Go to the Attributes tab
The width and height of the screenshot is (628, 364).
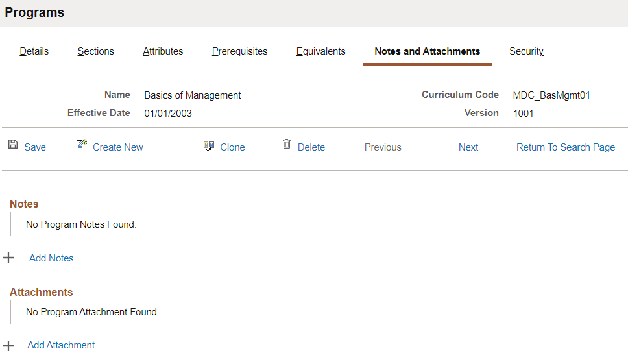click(163, 51)
